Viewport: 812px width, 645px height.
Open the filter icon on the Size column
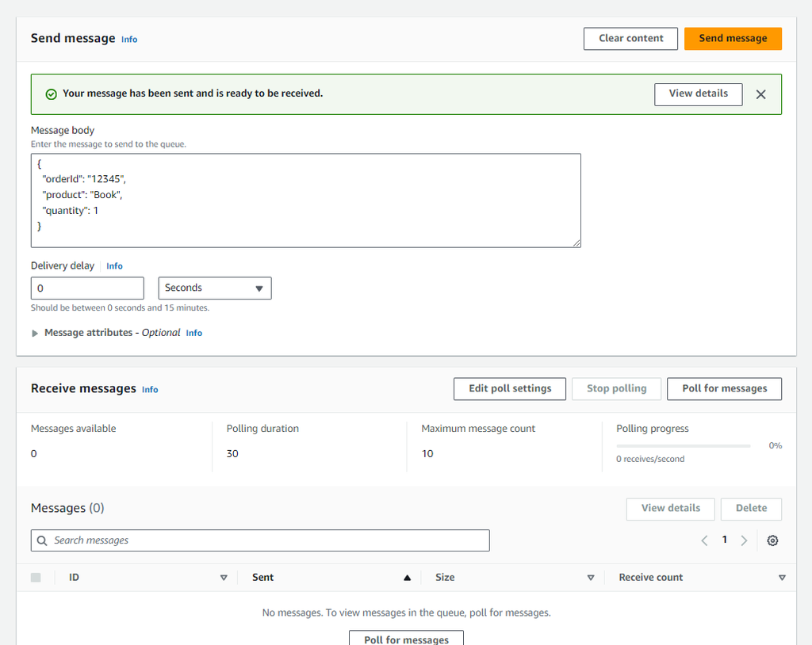click(x=590, y=577)
